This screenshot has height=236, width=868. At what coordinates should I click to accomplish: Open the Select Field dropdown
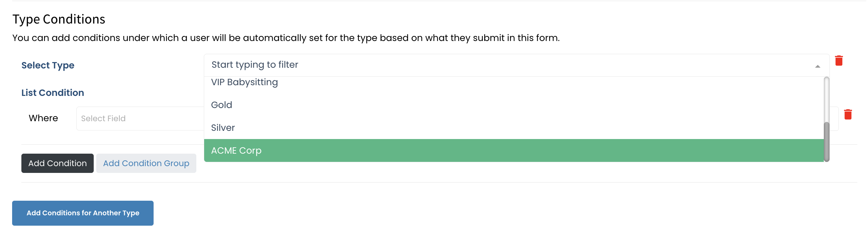(140, 118)
